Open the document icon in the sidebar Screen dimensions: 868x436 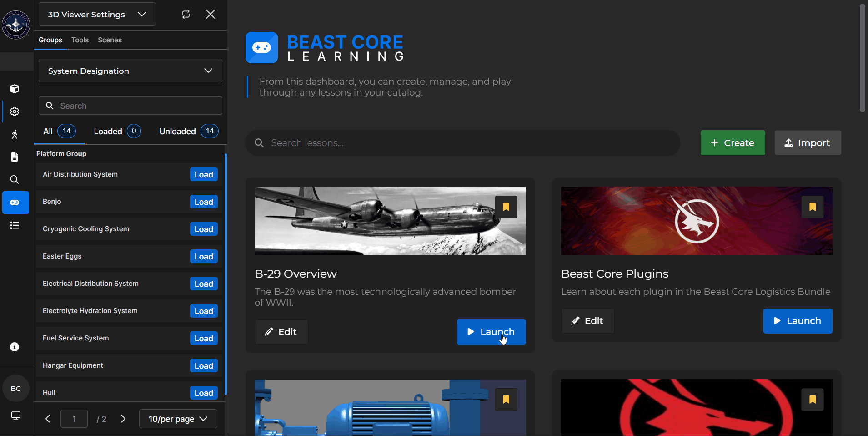(15, 157)
